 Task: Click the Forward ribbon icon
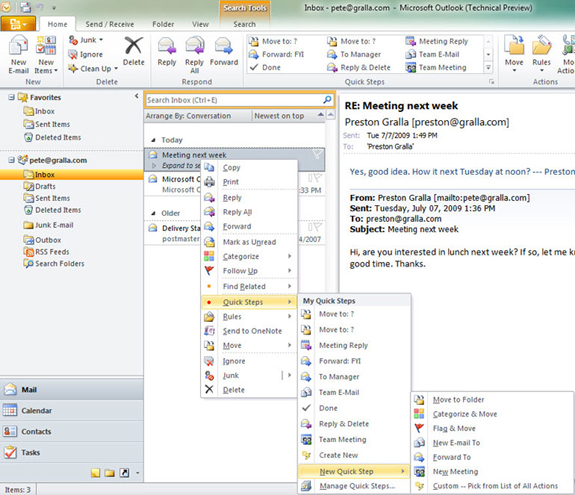224,51
